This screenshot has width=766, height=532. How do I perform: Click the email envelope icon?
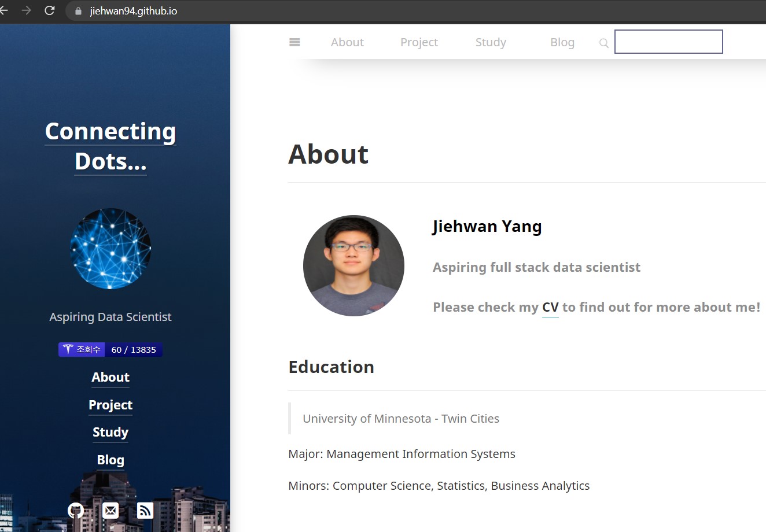pos(111,511)
